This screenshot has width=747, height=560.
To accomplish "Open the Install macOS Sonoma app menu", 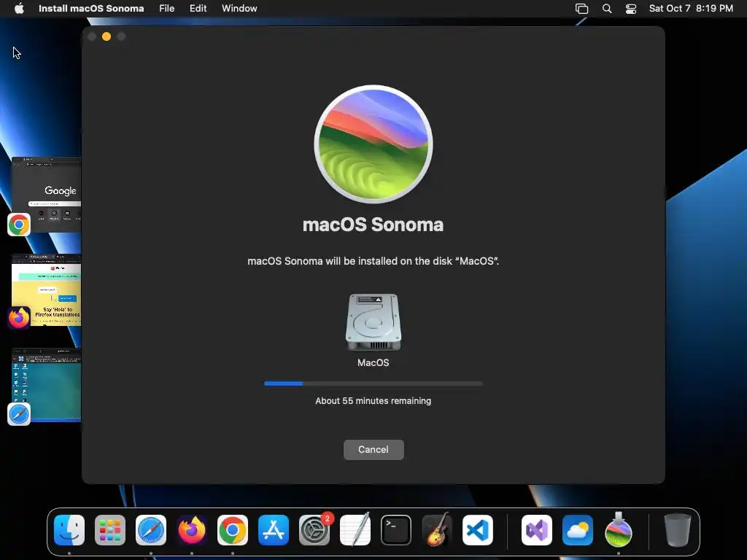I will click(x=91, y=8).
